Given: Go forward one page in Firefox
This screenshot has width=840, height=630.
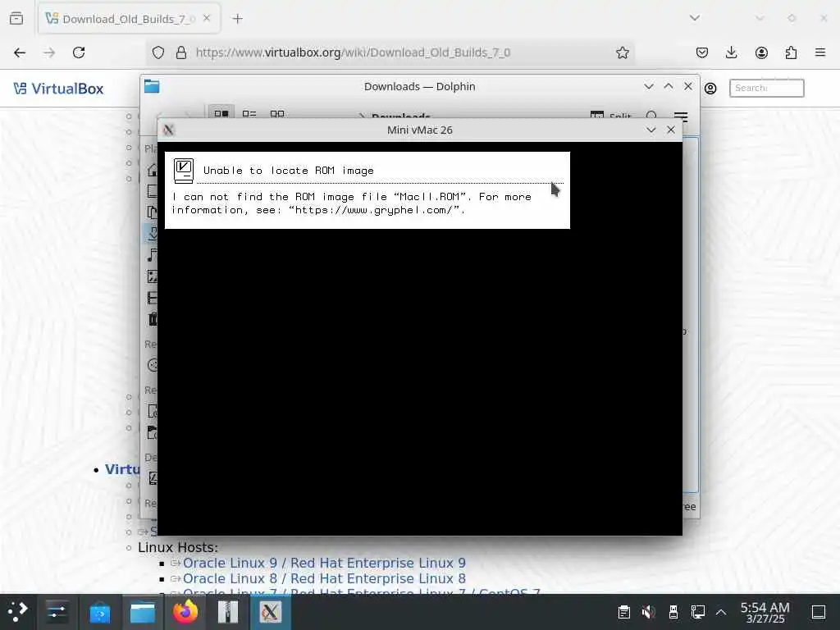Looking at the screenshot, I should coord(49,52).
